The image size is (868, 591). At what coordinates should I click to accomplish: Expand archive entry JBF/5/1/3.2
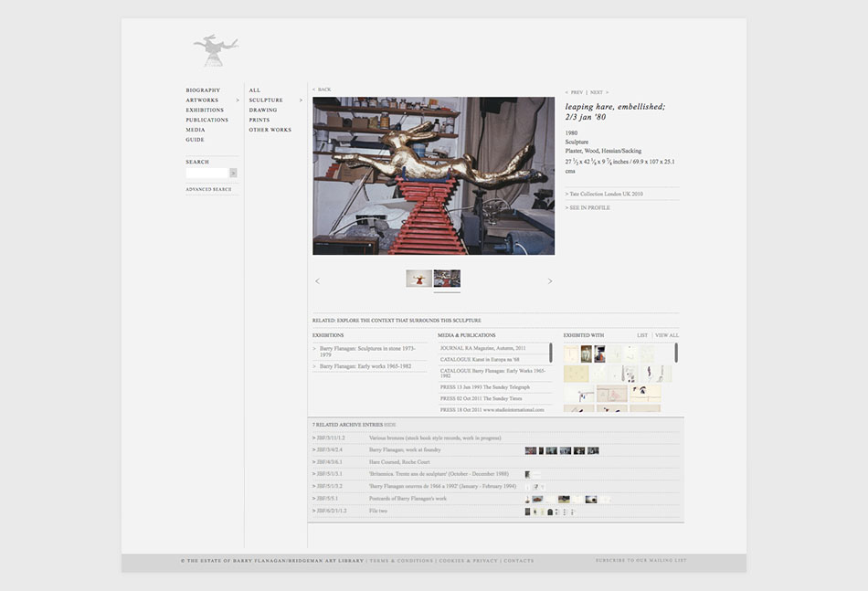327,487
